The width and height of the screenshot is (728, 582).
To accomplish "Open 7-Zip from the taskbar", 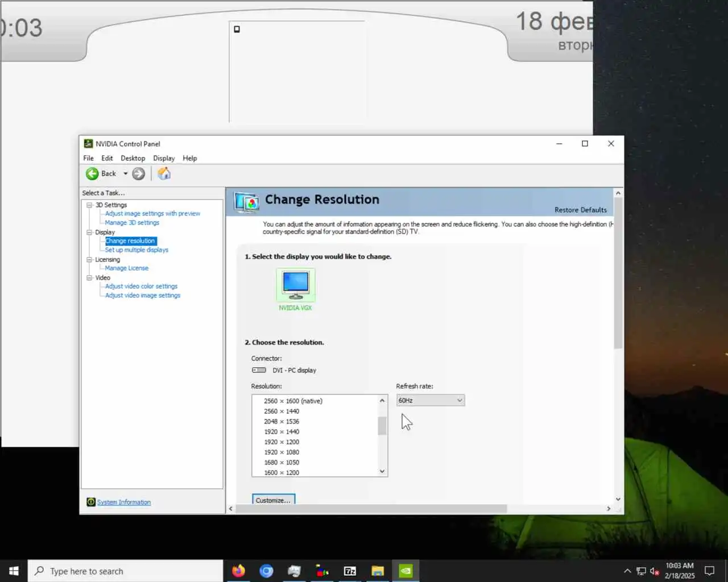I will 350,571.
